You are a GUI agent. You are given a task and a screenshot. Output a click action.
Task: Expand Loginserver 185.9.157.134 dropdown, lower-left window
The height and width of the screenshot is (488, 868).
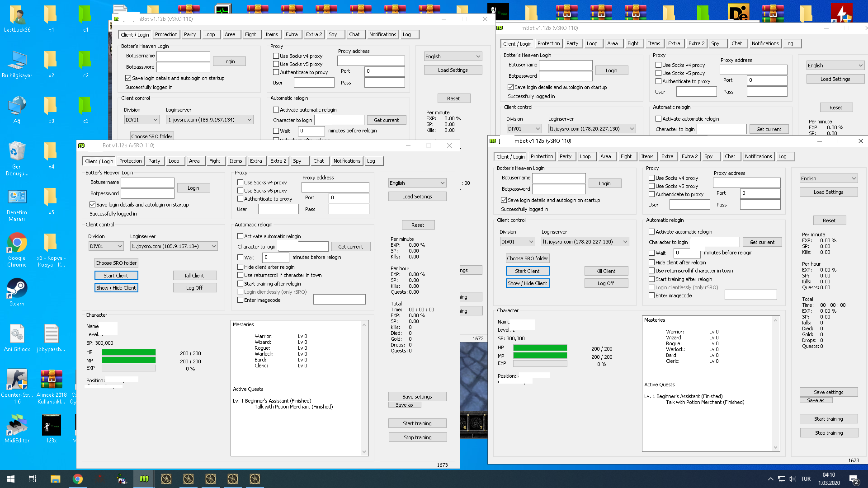(174, 246)
